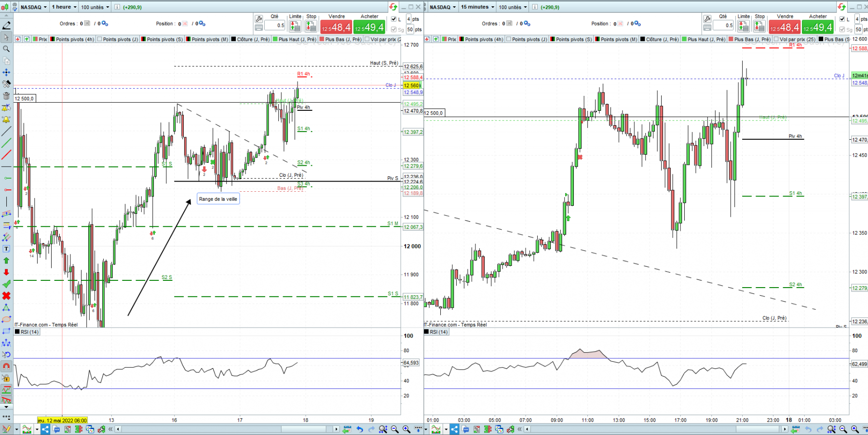Select the trash bin delete tool
Viewport: 868px width, 435px height.
pyautogui.click(x=6, y=96)
